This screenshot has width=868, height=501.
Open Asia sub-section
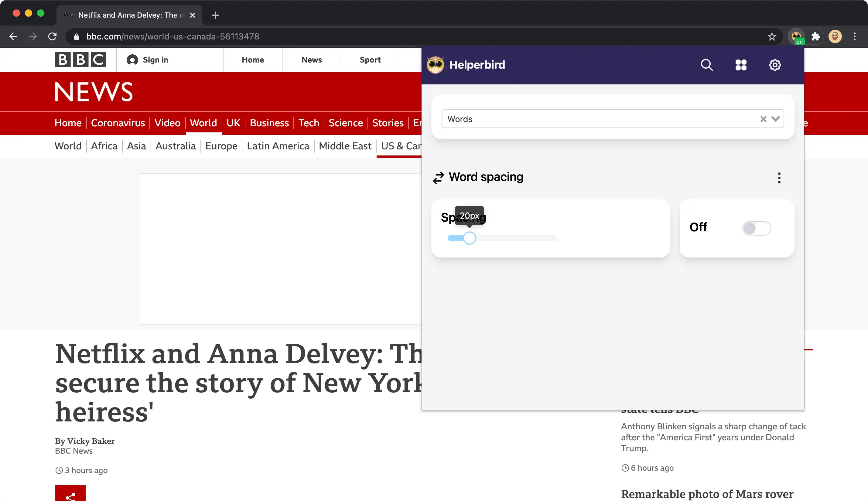coord(136,146)
